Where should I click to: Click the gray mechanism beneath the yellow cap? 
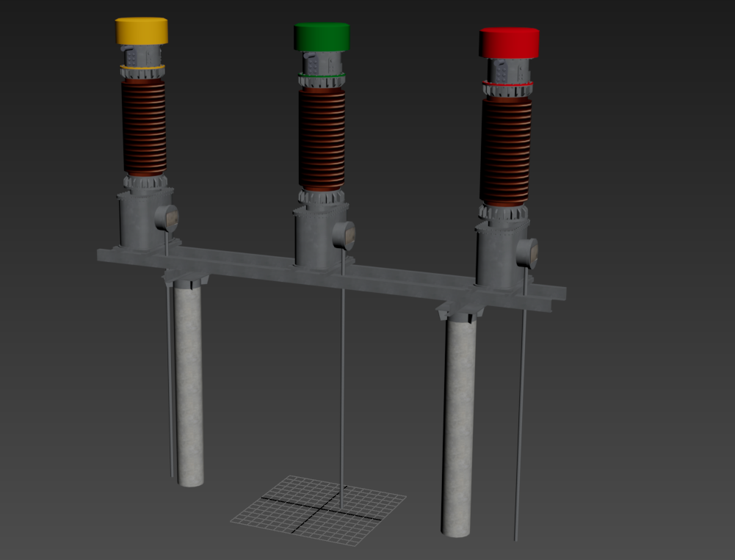pos(141,55)
